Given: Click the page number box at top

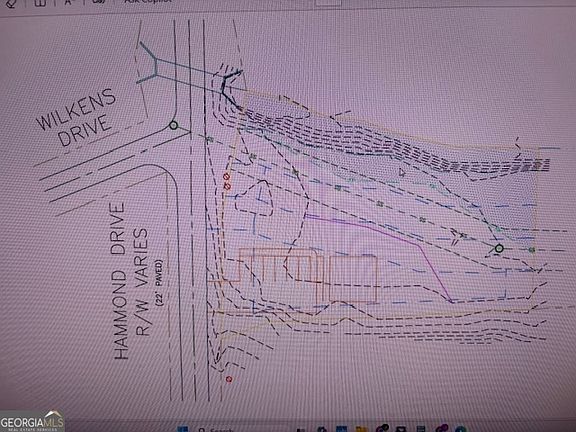Looking at the screenshot, I should click(x=328, y=2).
